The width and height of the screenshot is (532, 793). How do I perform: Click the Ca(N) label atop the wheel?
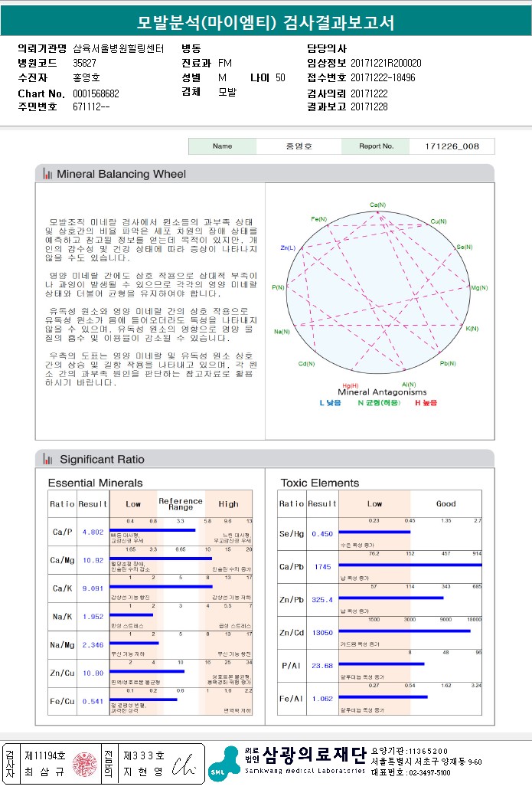coord(377,205)
